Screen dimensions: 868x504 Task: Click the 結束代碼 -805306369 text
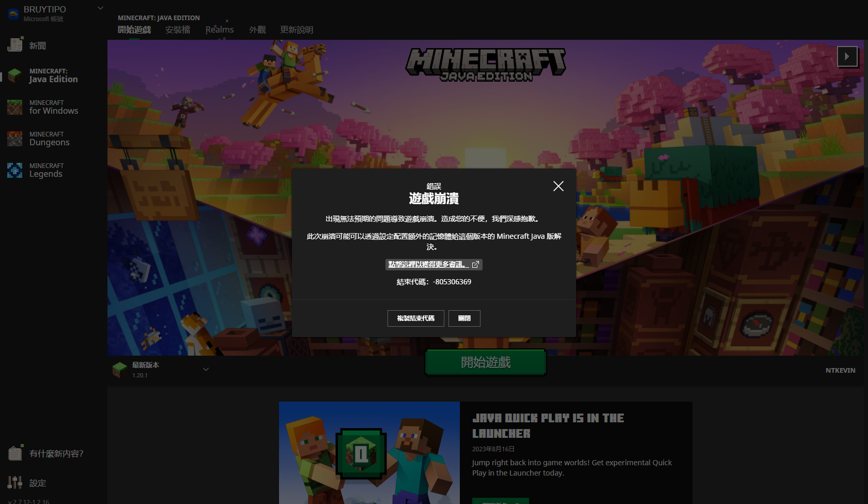coord(434,282)
